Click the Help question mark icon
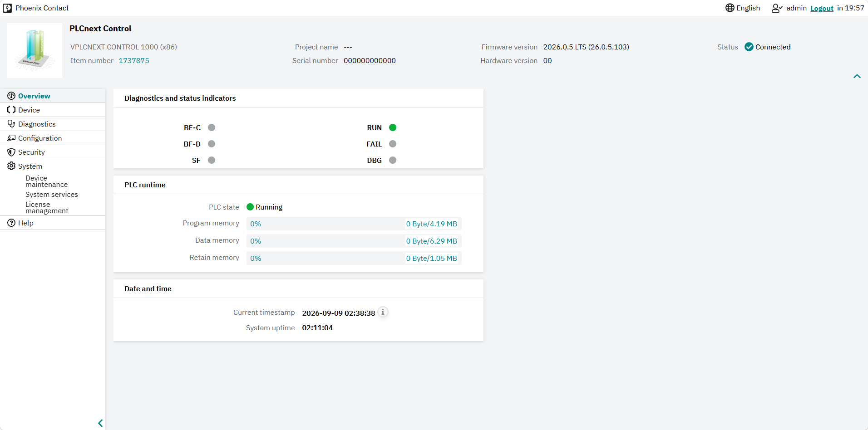868x430 pixels. [11, 223]
